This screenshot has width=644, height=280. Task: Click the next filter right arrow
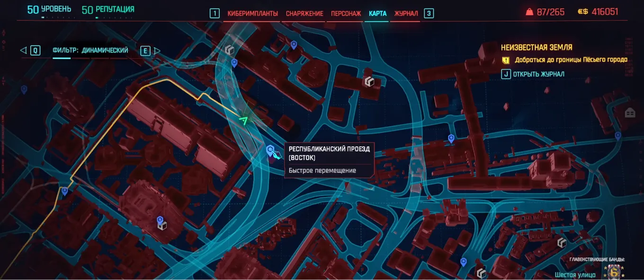pyautogui.click(x=157, y=51)
